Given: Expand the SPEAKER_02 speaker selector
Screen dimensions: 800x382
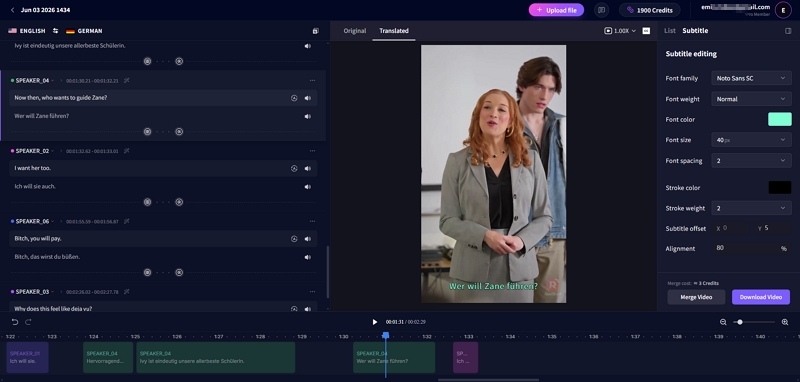Looking at the screenshot, I should [52, 151].
